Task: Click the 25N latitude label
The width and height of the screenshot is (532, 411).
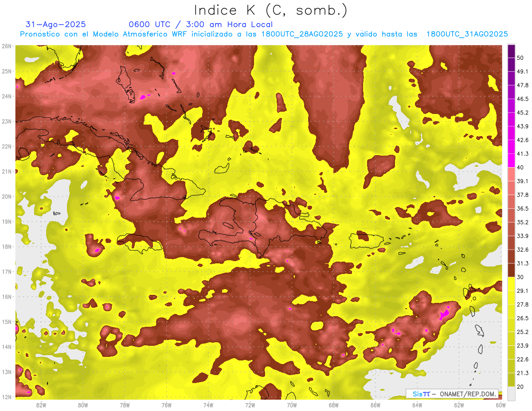Action: (7, 71)
